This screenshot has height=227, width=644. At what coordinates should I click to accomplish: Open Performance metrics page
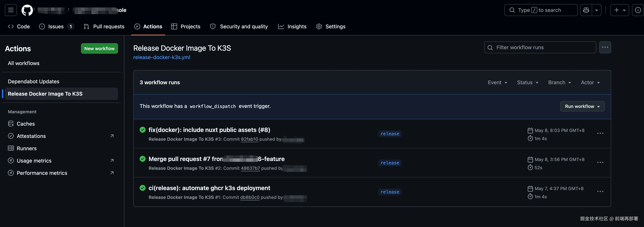click(61, 173)
